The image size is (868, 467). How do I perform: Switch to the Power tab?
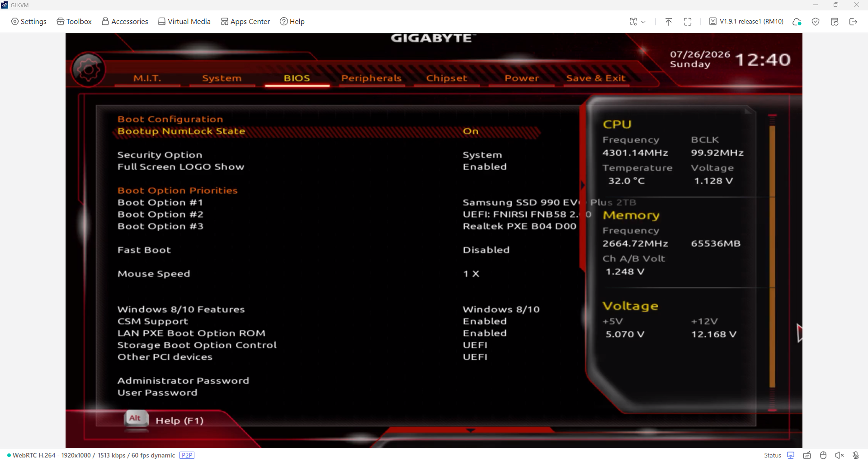coord(522,78)
